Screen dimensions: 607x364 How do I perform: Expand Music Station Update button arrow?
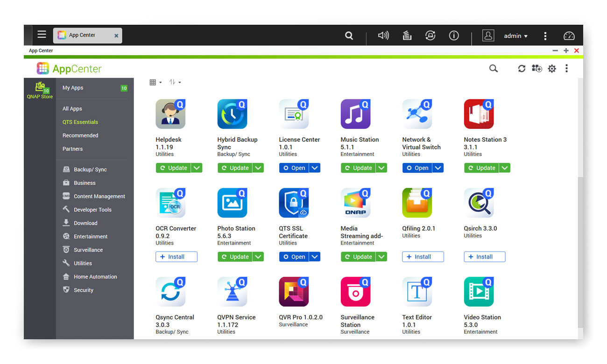(x=381, y=168)
